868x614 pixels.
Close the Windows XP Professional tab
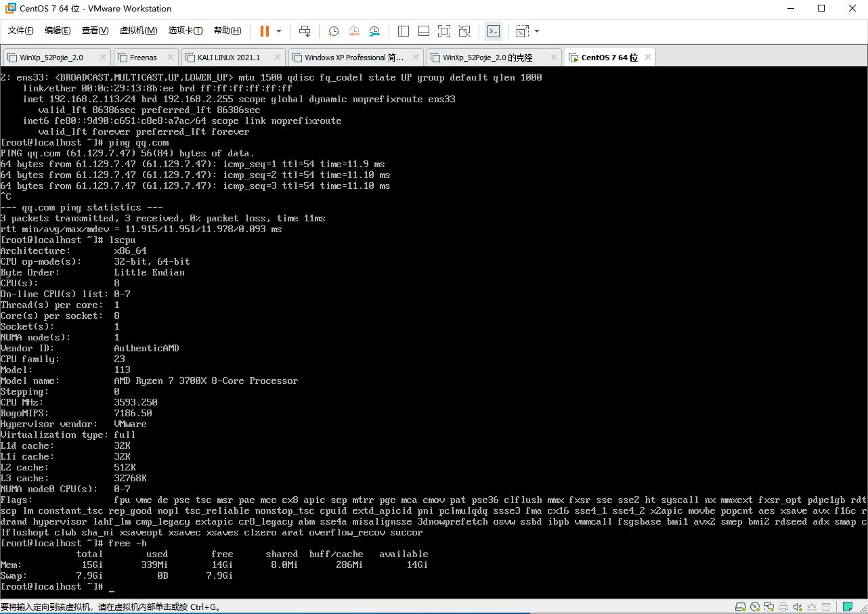click(x=414, y=57)
